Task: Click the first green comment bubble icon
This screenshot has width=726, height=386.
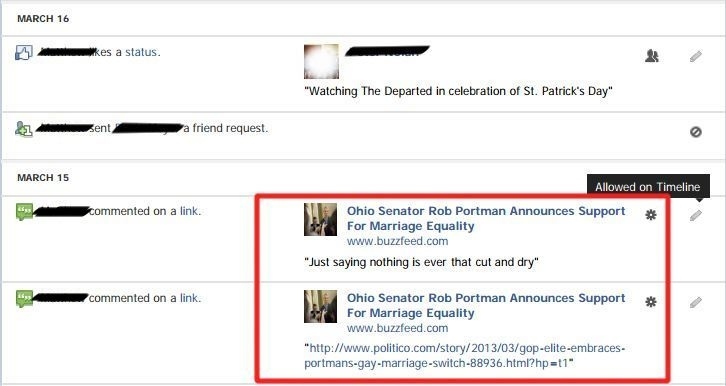Action: [24, 212]
